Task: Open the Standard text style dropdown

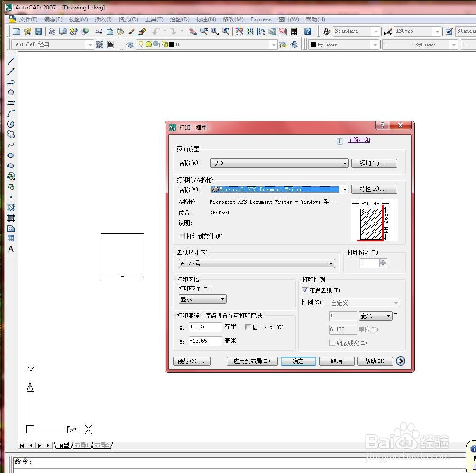Action: 376,31
